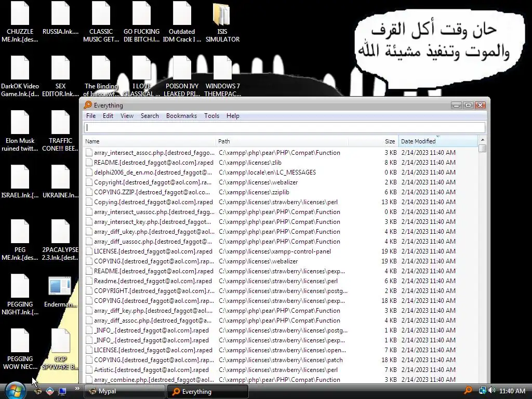Open the Edit menu in Everything
Viewport: 532px width, 399px height.
click(108, 116)
